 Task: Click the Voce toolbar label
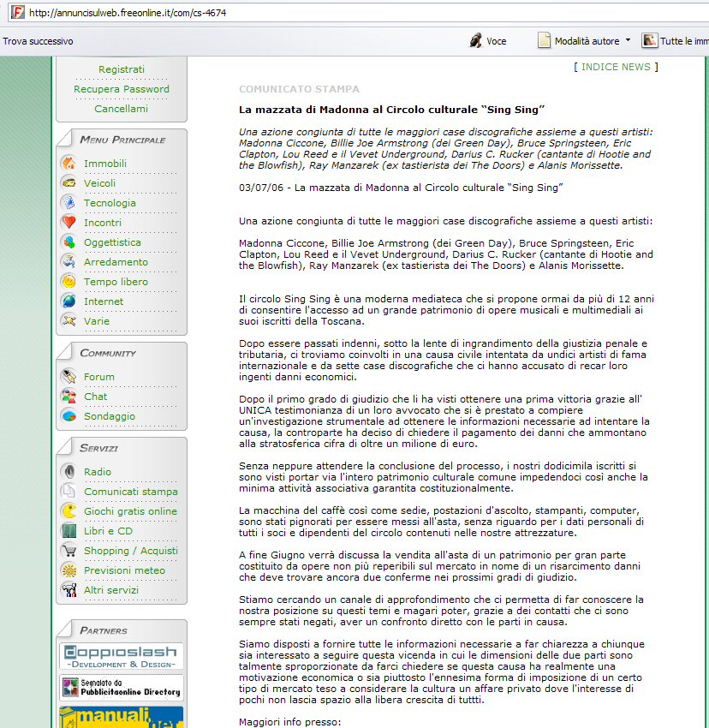coord(497,41)
